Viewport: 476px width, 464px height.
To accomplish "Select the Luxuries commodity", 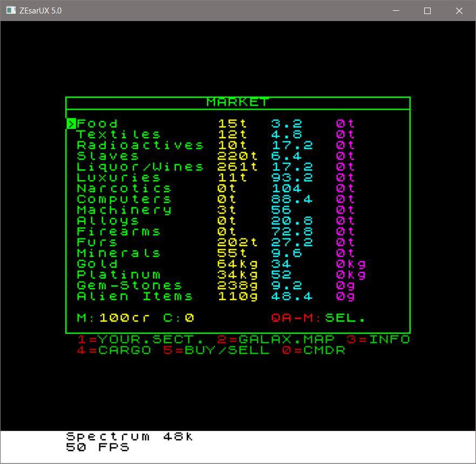I will coord(215,178).
